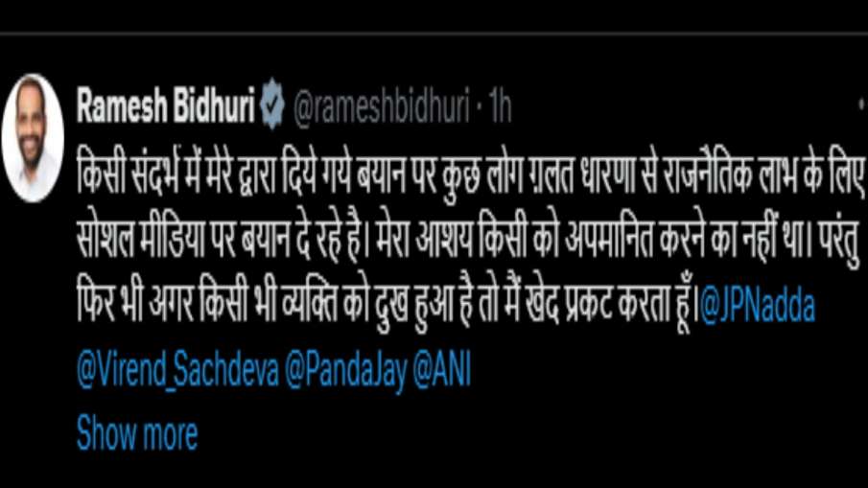Expand the tweet with Show more
The height and width of the screenshot is (488, 868).
click(137, 432)
